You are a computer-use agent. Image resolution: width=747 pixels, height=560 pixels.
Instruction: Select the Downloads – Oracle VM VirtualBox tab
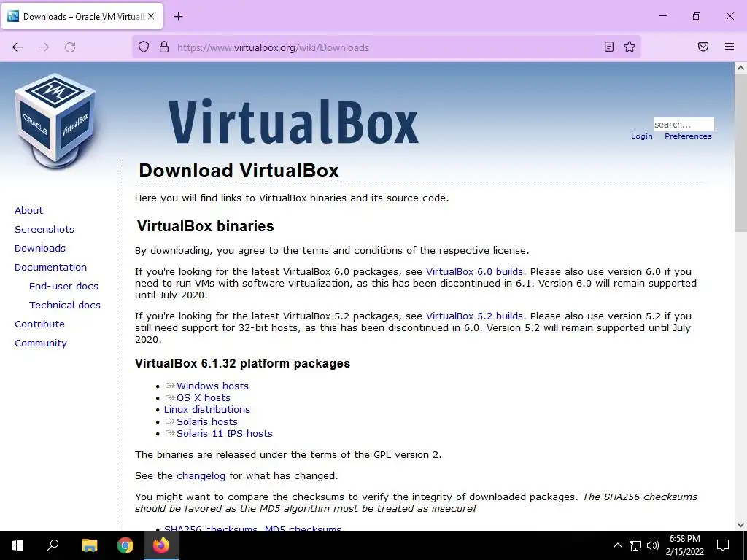(x=82, y=17)
